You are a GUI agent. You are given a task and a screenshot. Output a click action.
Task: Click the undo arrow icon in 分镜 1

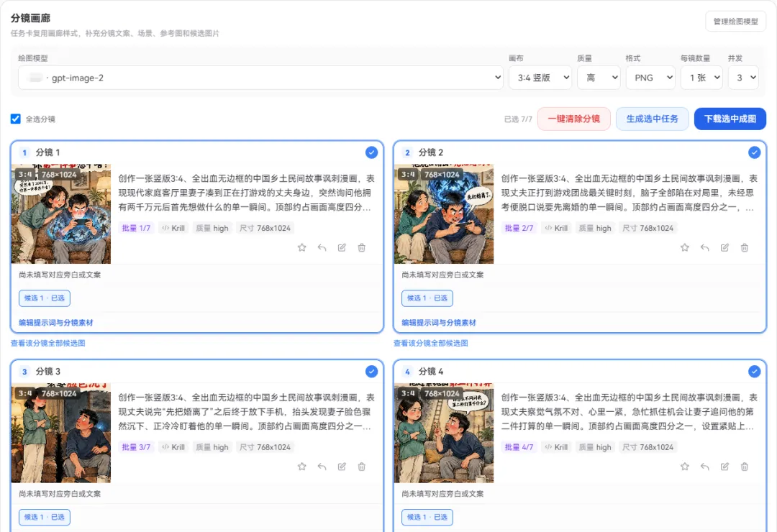322,248
